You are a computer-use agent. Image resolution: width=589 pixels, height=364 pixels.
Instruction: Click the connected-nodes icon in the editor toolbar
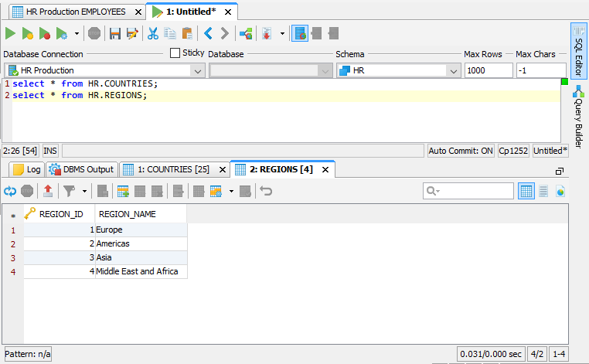[246, 34]
